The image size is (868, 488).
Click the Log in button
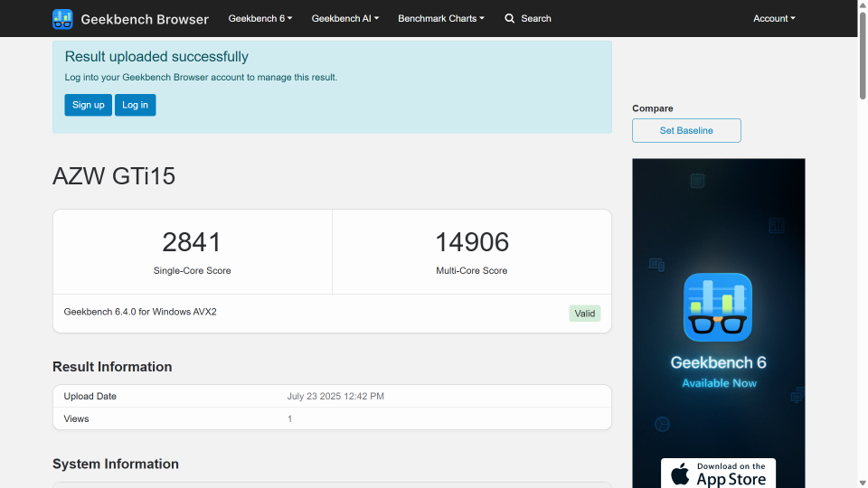click(x=135, y=105)
